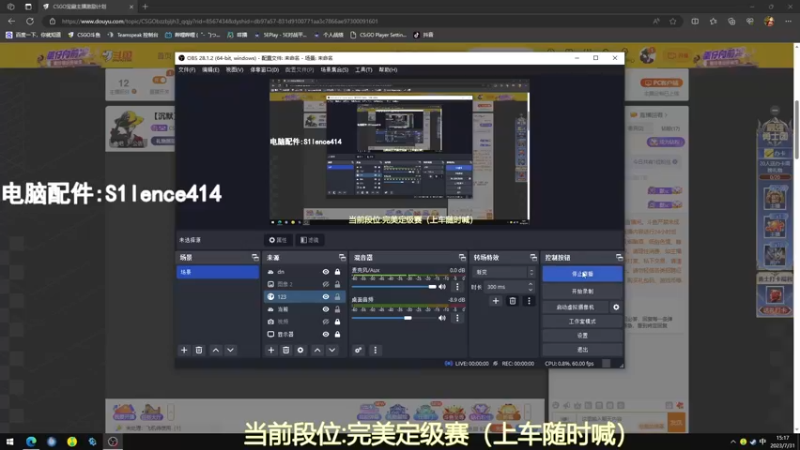800x450 pixels.
Task: Decrease transition duration 300 ms down arrow
Action: click(x=531, y=289)
